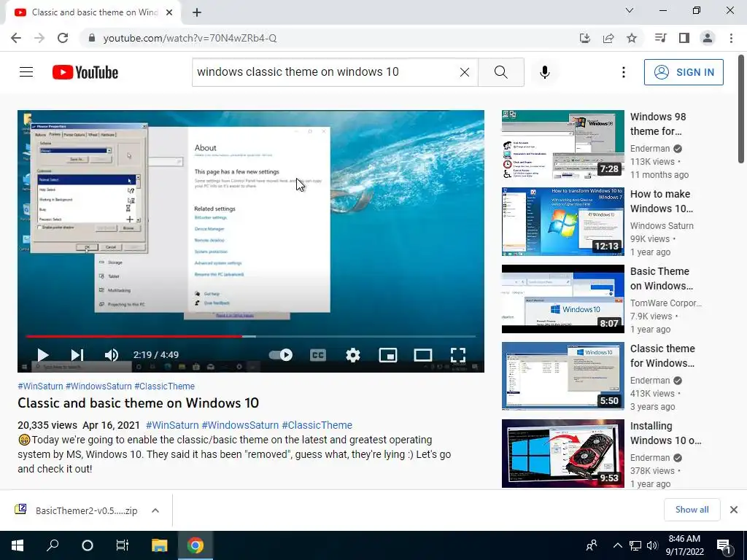Enter full screen mode
This screenshot has height=560, width=747.
tap(458, 355)
